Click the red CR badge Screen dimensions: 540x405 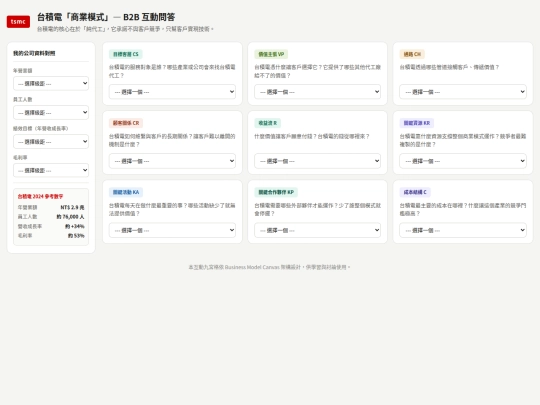click(126, 123)
